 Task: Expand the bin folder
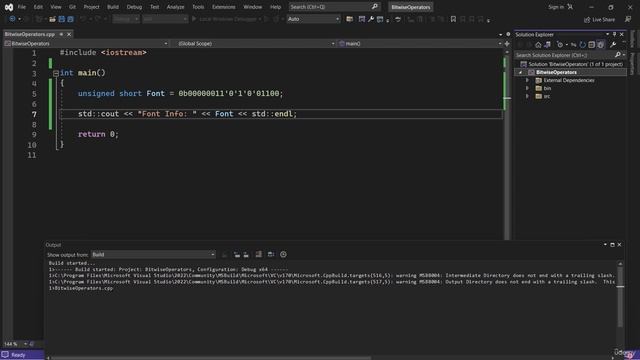tap(527, 88)
